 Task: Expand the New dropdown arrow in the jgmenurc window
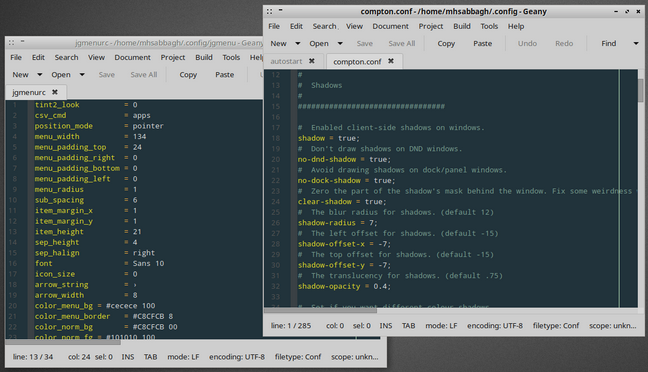40,75
